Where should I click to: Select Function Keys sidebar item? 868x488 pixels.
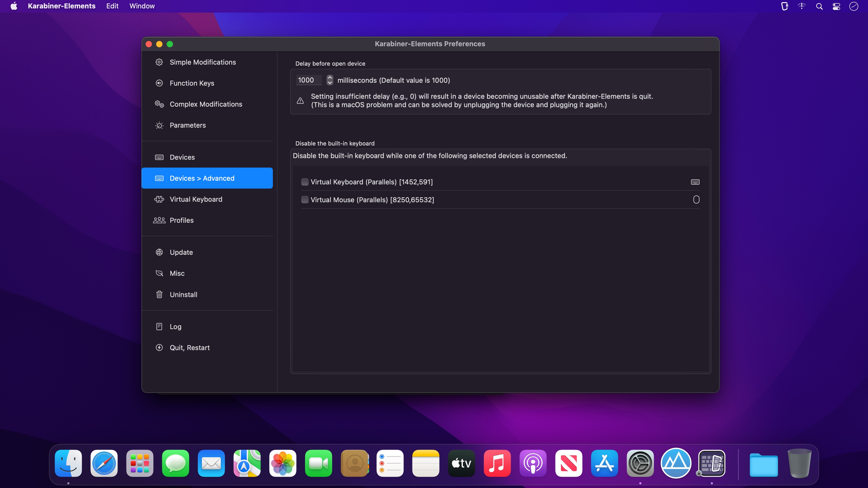pos(207,83)
